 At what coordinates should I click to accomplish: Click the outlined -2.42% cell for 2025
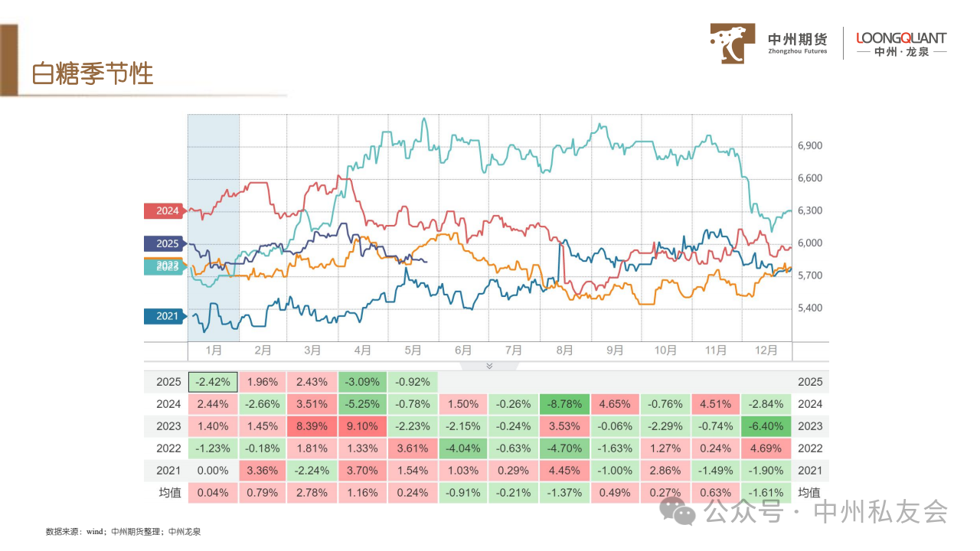(x=213, y=382)
